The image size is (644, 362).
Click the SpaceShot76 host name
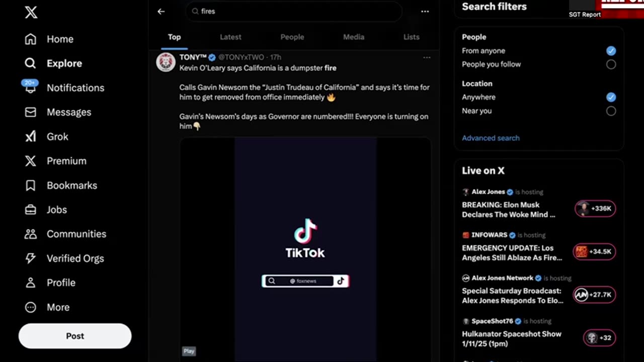tap(492, 321)
